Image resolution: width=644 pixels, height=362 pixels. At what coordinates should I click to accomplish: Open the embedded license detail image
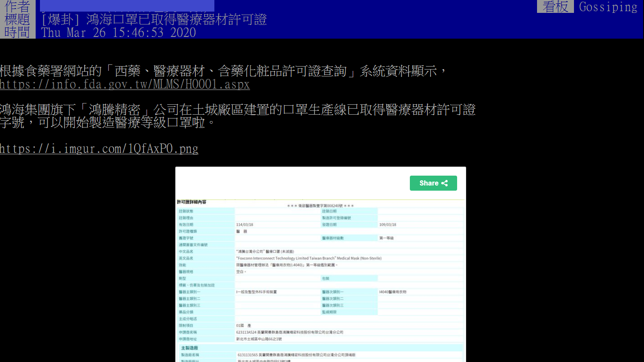coord(320,264)
